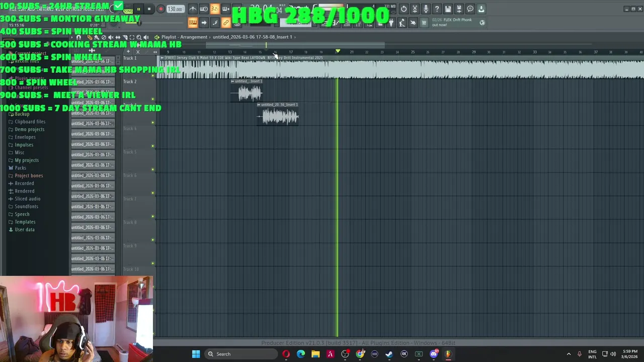
Task: Pause playback with the transport pause button
Action: click(x=138, y=9)
